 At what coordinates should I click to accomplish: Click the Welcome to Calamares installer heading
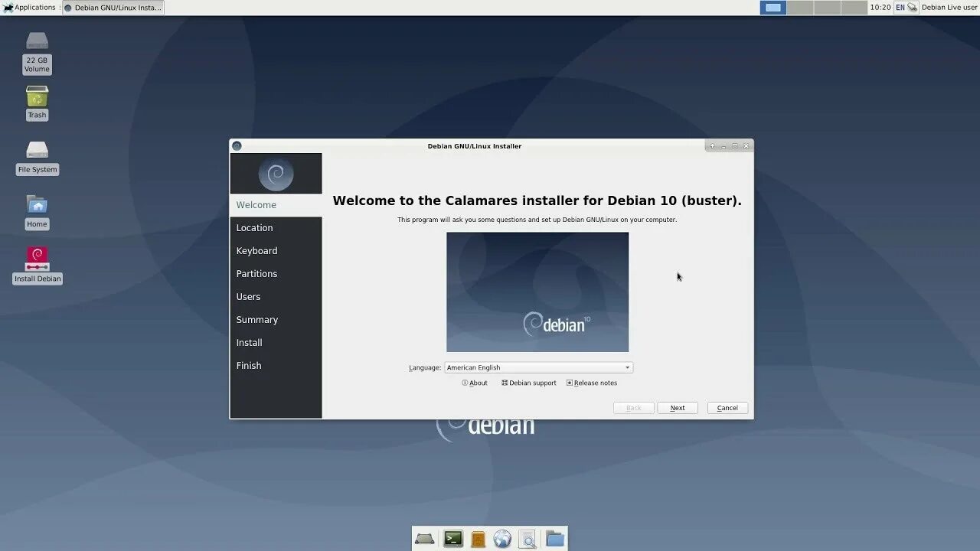click(537, 201)
